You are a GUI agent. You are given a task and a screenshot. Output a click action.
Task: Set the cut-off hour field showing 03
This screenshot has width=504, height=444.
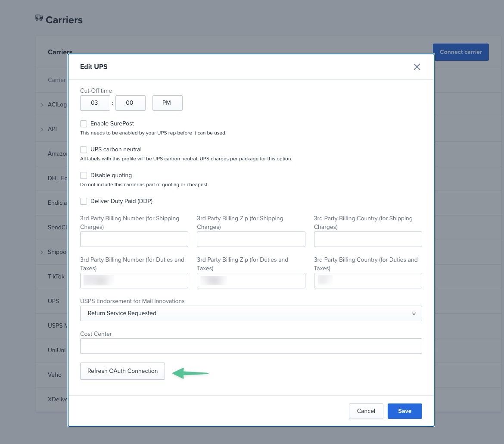(x=95, y=103)
